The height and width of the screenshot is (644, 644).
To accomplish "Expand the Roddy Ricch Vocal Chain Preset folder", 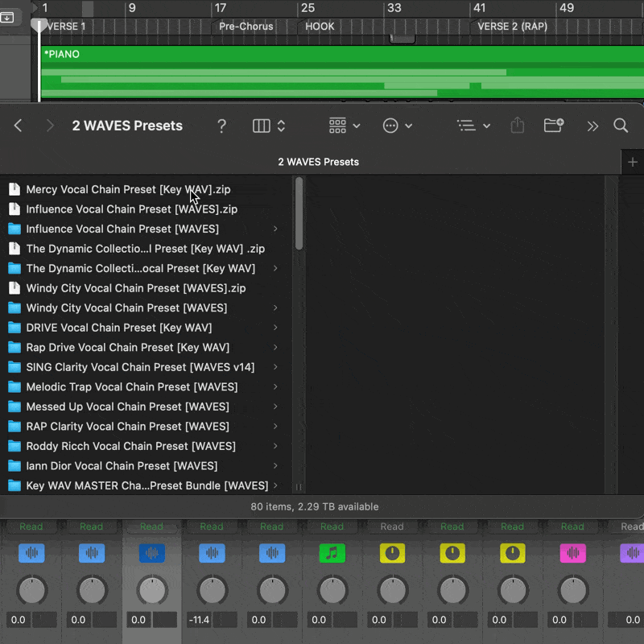I will click(275, 446).
